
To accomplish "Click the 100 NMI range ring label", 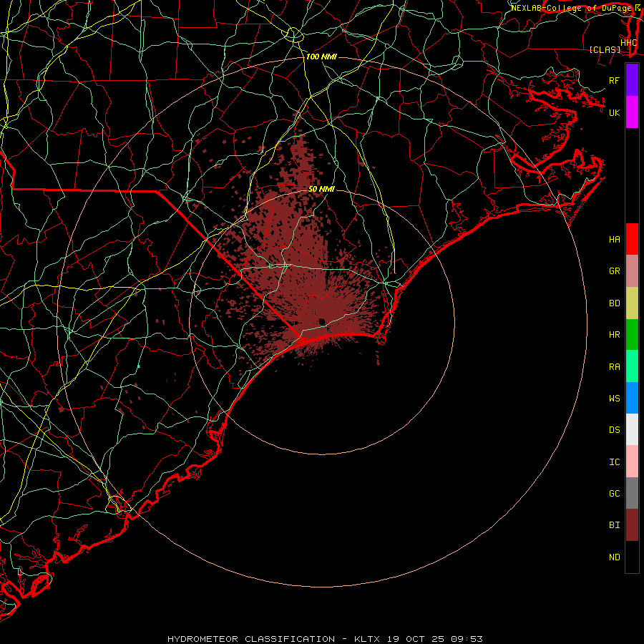I will 321,57.
